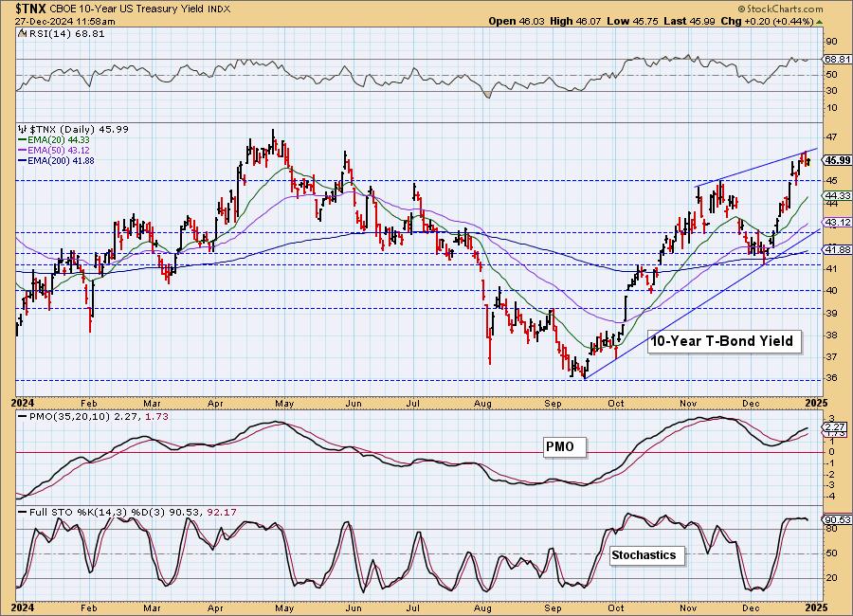Click the 2.27 PMO value axis tag

pyautogui.click(x=834, y=427)
